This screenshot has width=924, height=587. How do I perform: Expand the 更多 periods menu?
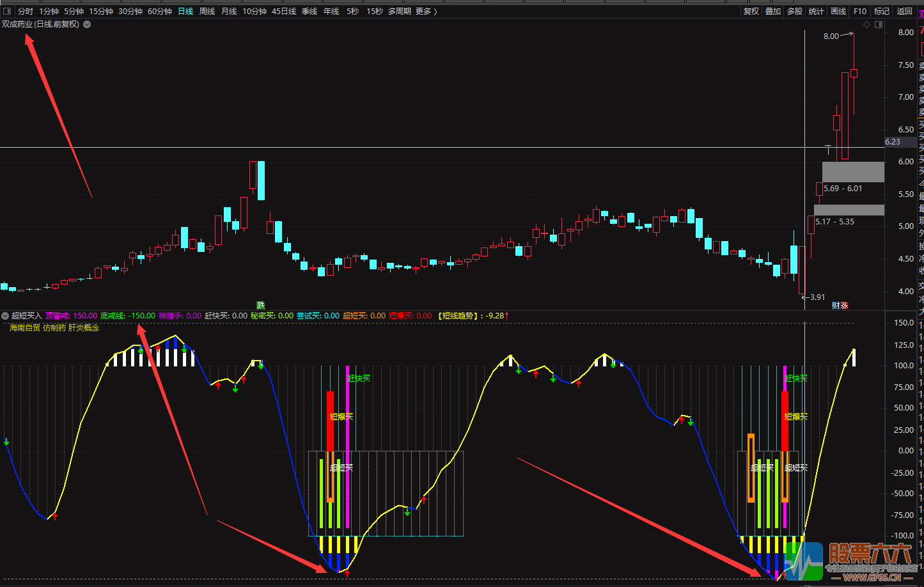[427, 11]
